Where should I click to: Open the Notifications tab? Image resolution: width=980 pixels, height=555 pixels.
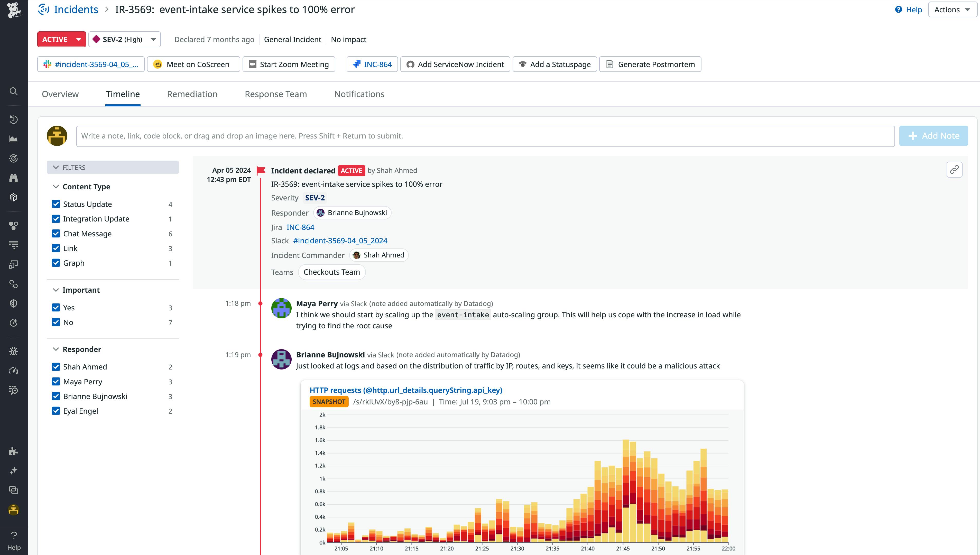pyautogui.click(x=359, y=94)
